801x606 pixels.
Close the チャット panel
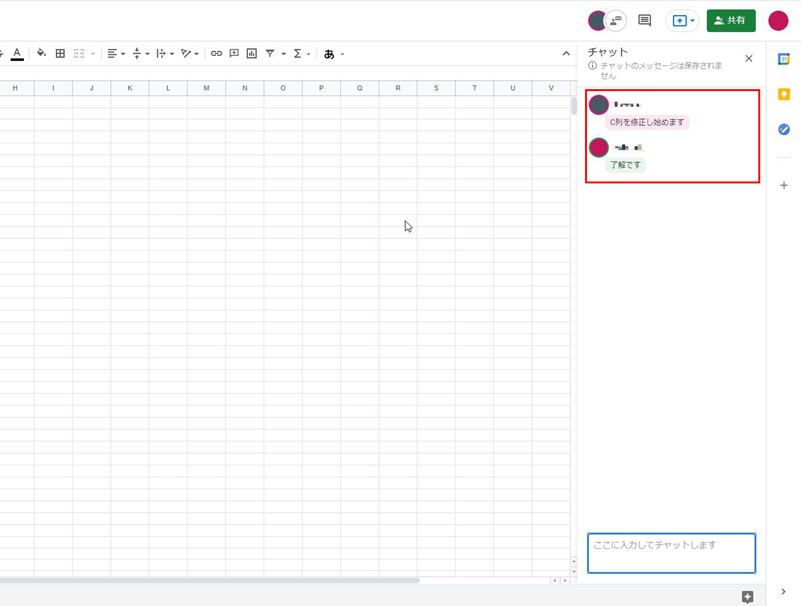(749, 59)
